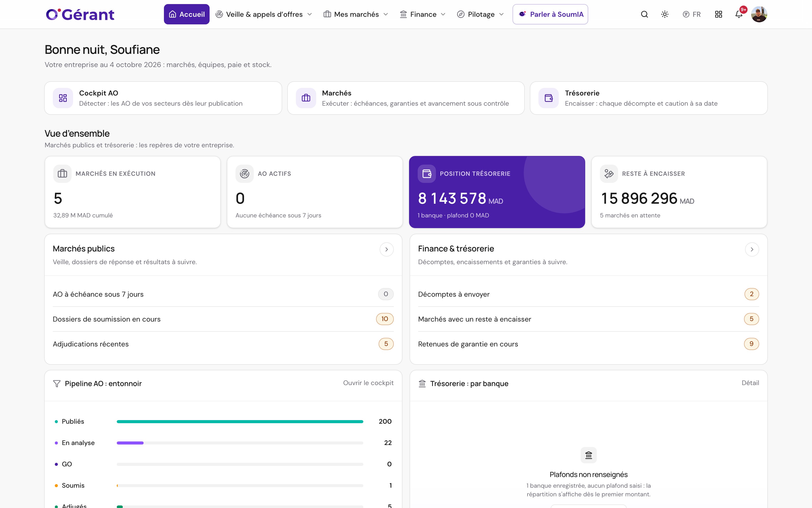Click the Trésorerie shortcut card wallet icon
The height and width of the screenshot is (508, 812).
[x=549, y=98]
